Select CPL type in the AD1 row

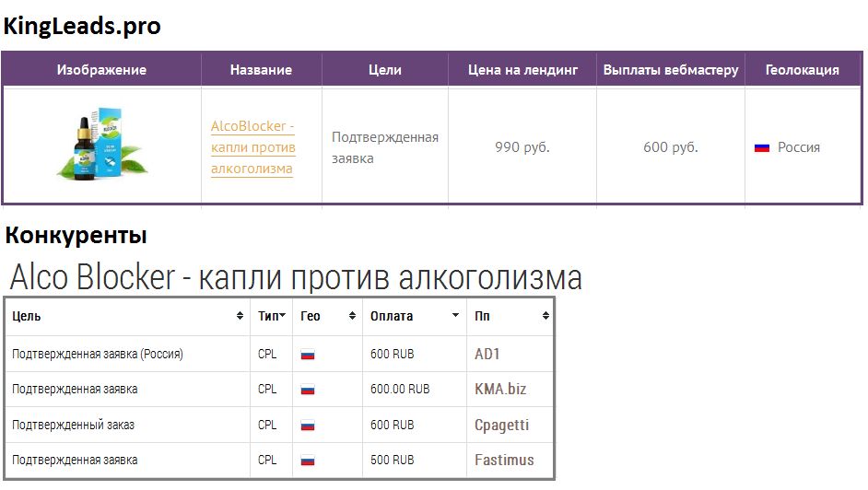[267, 354]
